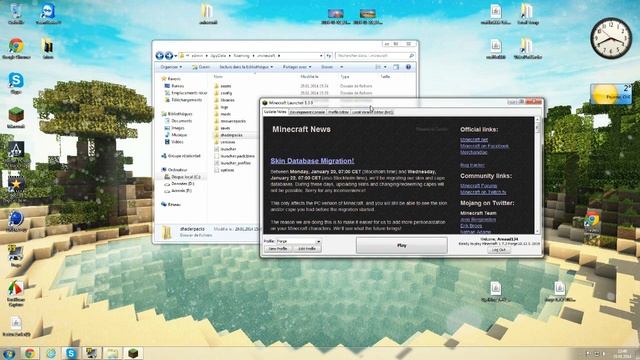Open the Minecraft on Twitch.tv link
This screenshot has width=640, height=360.
pos(483,192)
